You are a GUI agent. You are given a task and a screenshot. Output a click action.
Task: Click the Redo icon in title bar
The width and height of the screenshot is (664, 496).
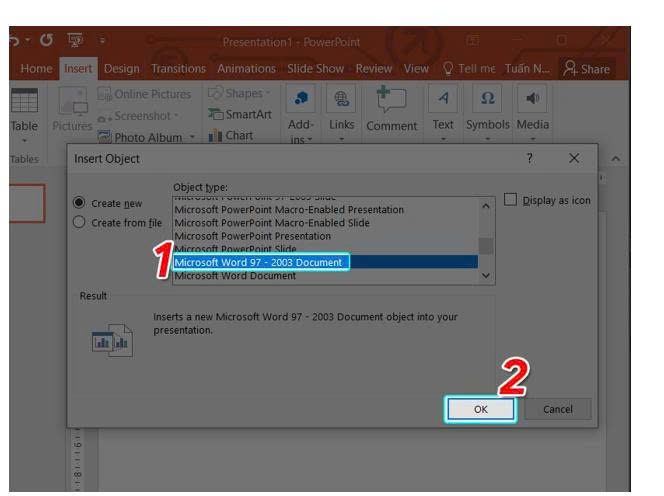(46, 40)
